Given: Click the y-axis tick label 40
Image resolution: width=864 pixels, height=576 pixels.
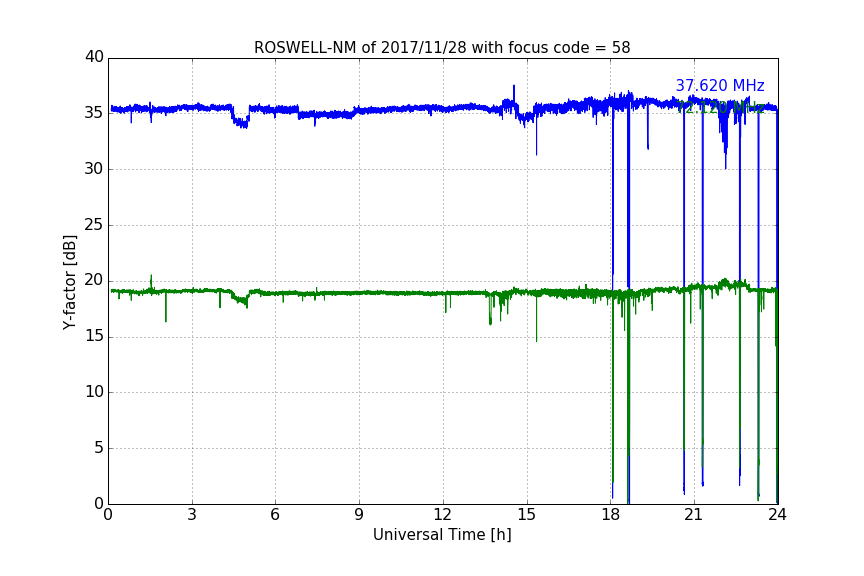Looking at the screenshot, I should [x=94, y=57].
